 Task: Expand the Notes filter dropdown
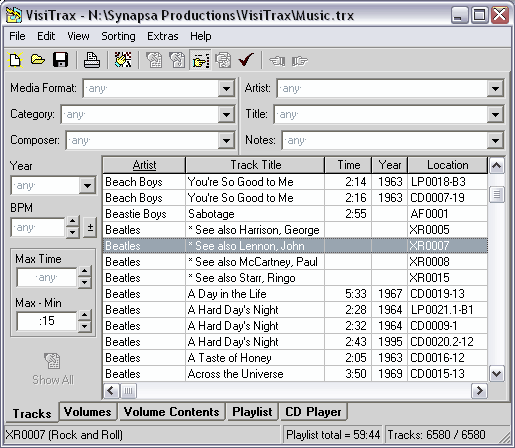click(x=495, y=140)
